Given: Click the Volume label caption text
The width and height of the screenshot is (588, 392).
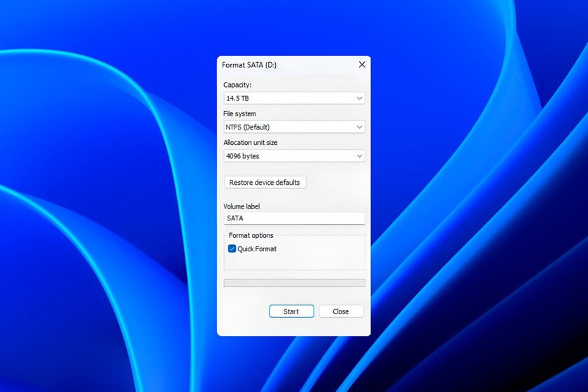Looking at the screenshot, I should (241, 206).
